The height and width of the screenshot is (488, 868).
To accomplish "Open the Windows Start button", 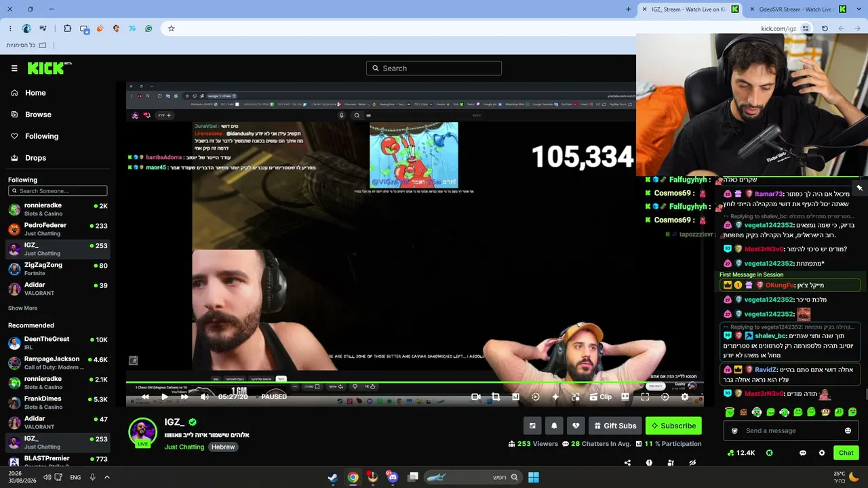I will pos(534,477).
